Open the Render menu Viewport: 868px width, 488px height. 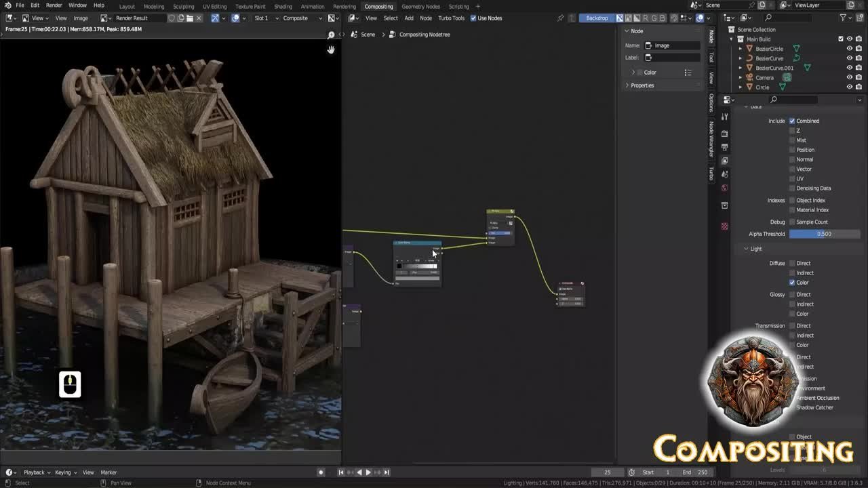click(54, 5)
